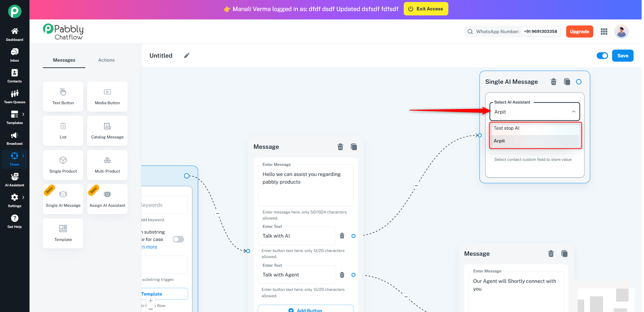The width and height of the screenshot is (644, 312).
Task: Click Talk with AI output connector
Action: click(353, 236)
